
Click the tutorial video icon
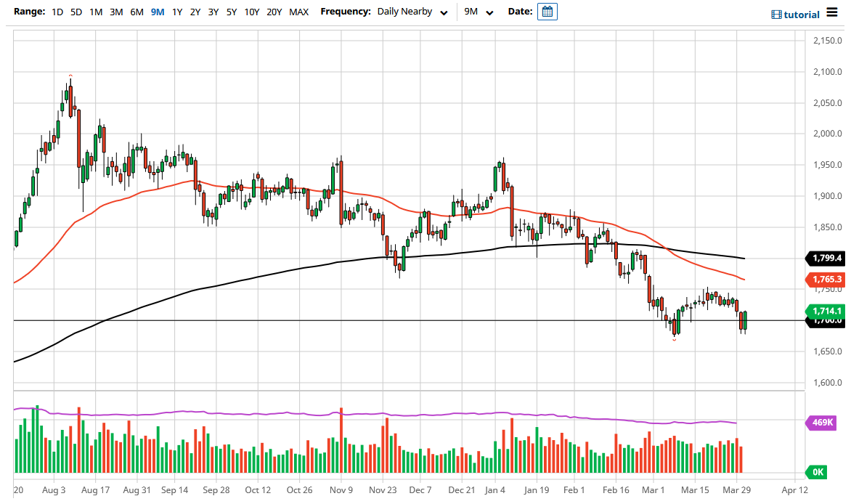click(x=776, y=15)
